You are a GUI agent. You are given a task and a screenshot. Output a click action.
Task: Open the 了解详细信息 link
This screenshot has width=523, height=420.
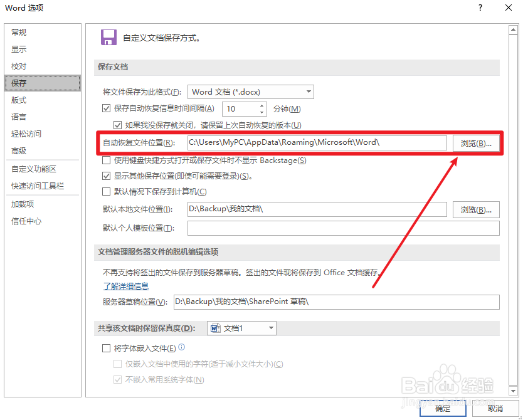(126, 286)
